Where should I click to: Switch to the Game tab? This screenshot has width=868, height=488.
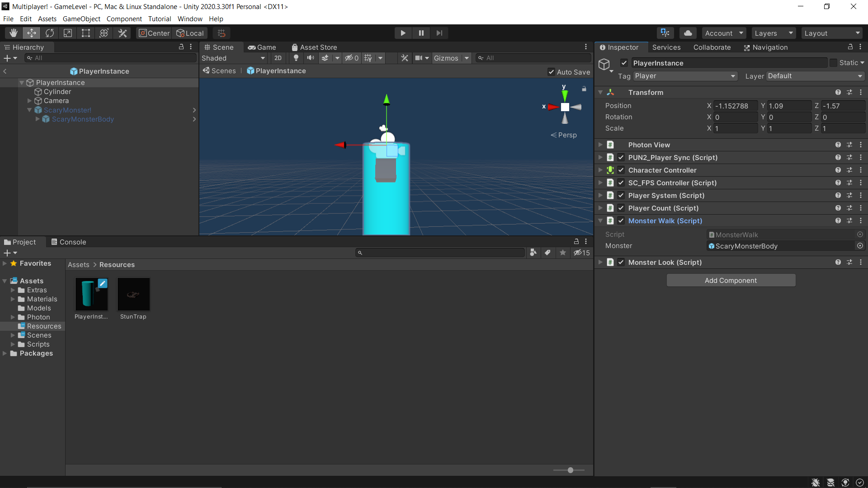262,47
